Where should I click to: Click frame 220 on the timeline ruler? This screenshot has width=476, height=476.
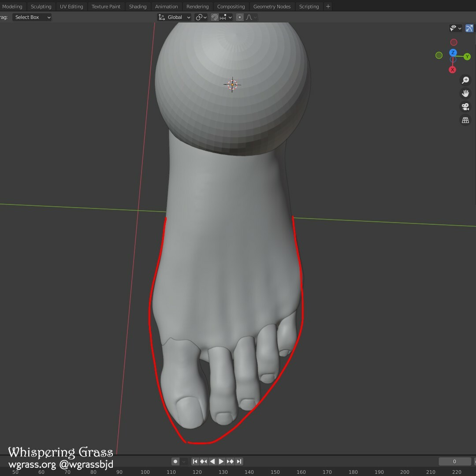point(457,472)
